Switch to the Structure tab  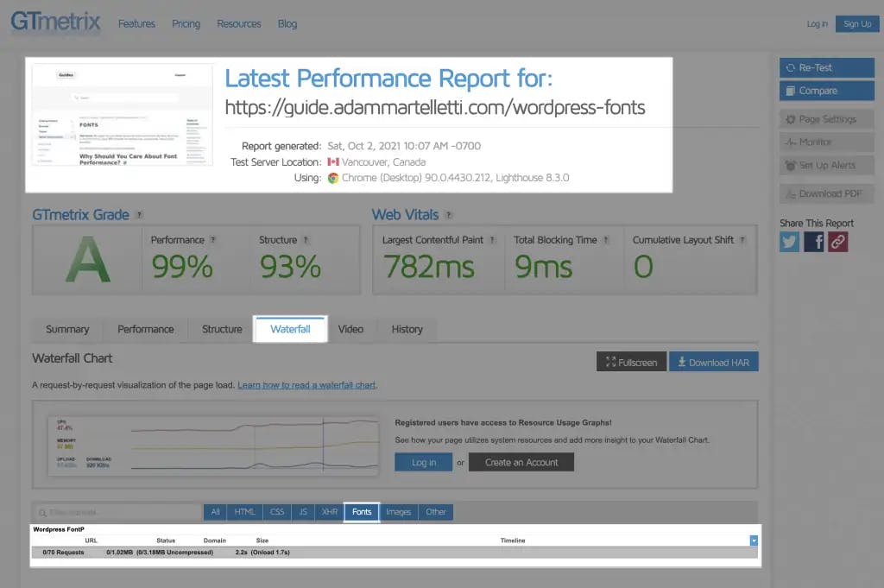222,329
